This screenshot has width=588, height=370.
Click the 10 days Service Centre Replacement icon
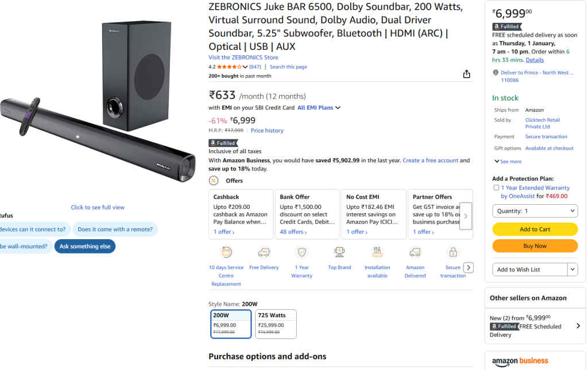pos(226,252)
